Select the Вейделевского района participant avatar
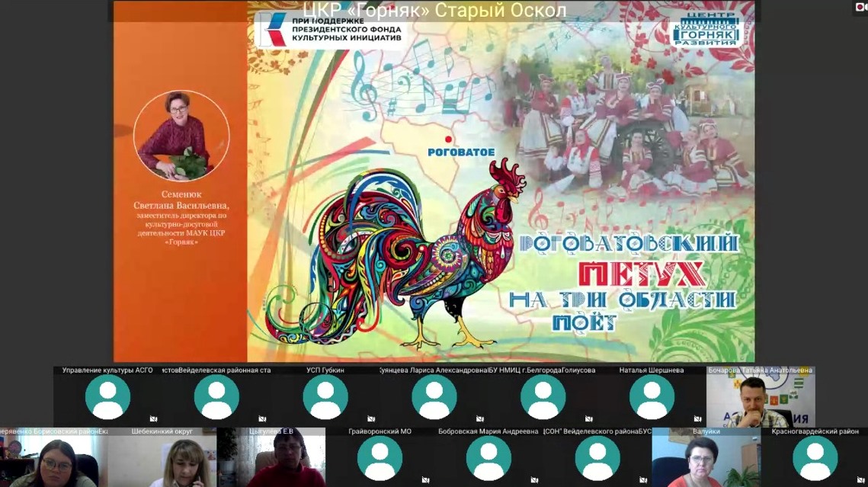The width and height of the screenshot is (868, 487). tap(597, 458)
